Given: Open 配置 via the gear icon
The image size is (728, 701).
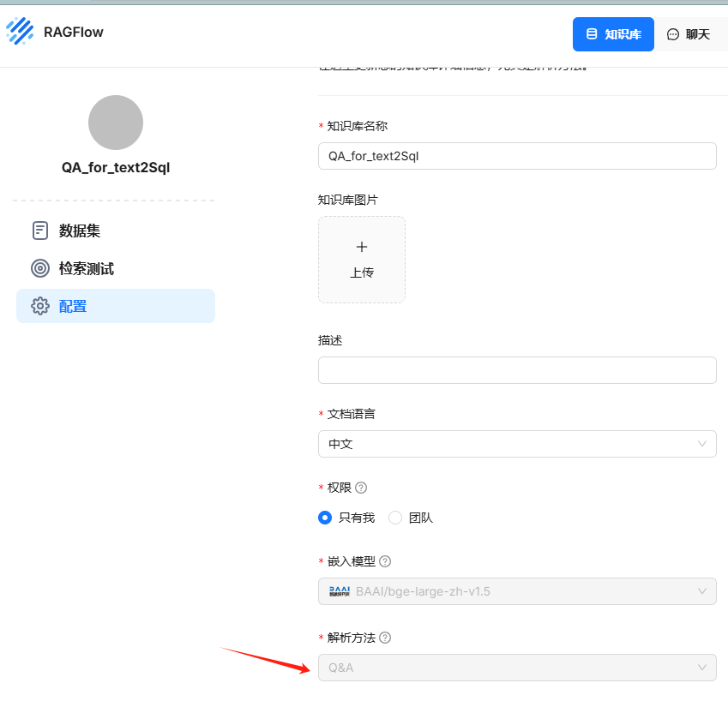Looking at the screenshot, I should click(x=39, y=306).
